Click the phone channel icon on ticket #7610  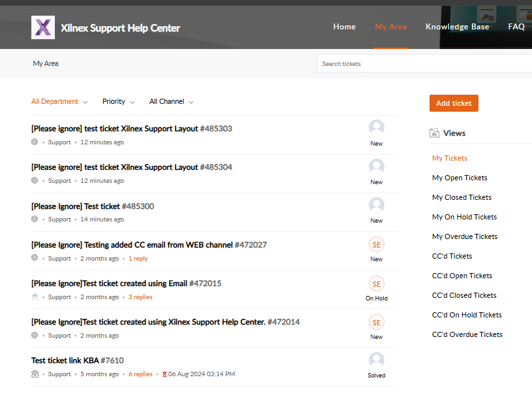point(35,374)
